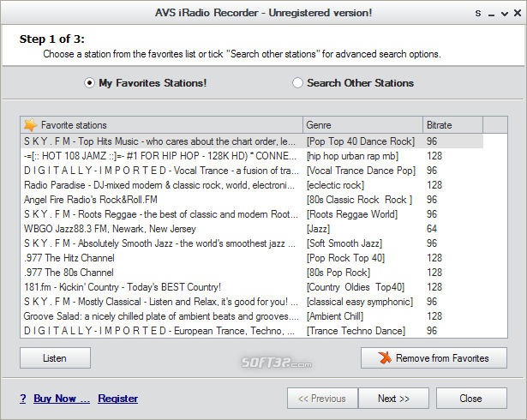Image resolution: width=527 pixels, height=420 pixels.
Task: Click the down-arrow button in title bar
Action: [x=505, y=14]
